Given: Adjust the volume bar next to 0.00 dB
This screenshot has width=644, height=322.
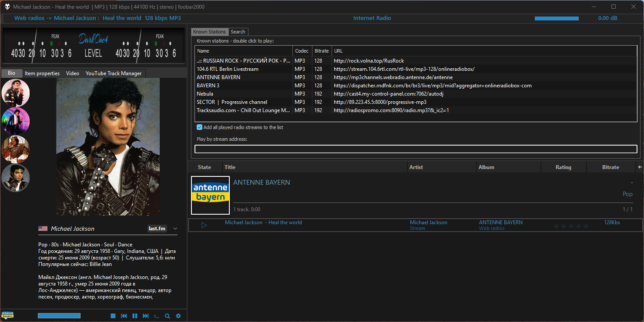Looking at the screenshot, I should point(557,18).
